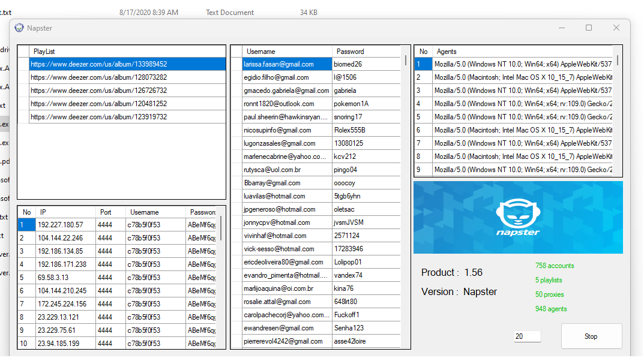Maximize the Napster window
The width and height of the screenshot is (644, 364).
pos(588,28)
